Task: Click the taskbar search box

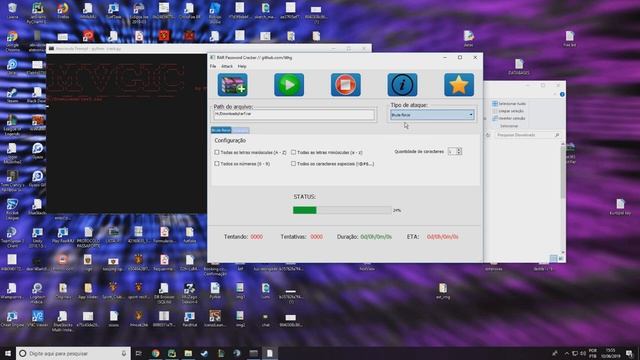Action: coord(73,353)
